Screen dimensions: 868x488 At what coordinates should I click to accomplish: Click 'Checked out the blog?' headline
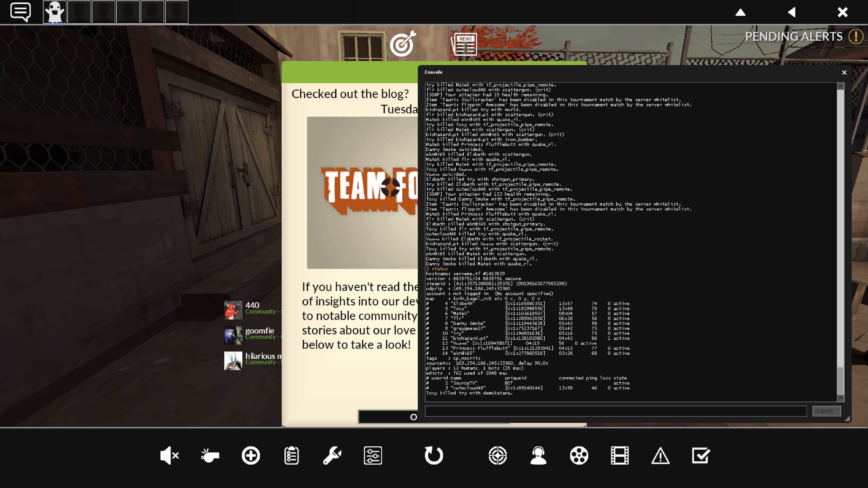(x=350, y=94)
